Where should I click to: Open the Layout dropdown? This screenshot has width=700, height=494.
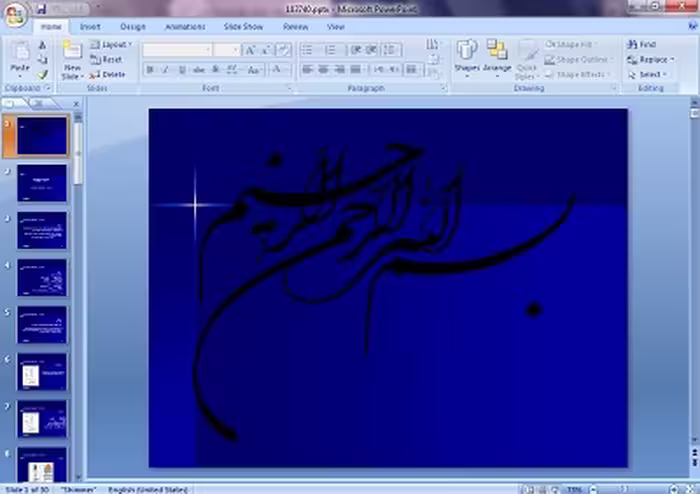pos(111,45)
